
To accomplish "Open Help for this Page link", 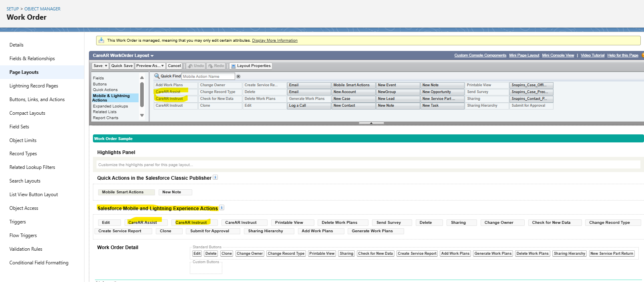I will coord(623,55).
